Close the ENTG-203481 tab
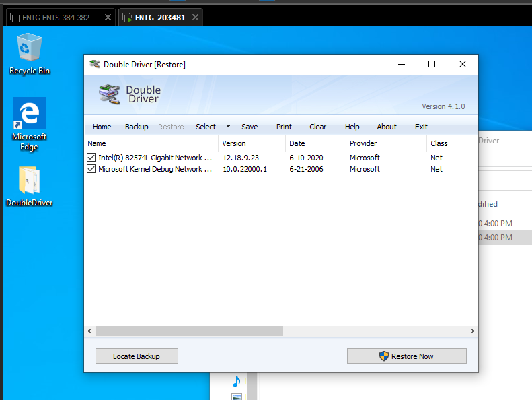 pyautogui.click(x=196, y=18)
